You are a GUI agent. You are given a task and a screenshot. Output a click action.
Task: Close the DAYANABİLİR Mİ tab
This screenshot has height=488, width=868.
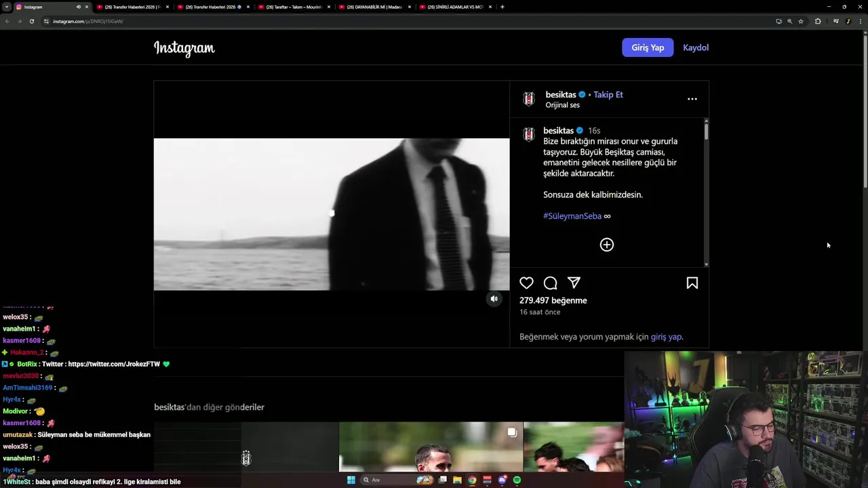tap(409, 7)
